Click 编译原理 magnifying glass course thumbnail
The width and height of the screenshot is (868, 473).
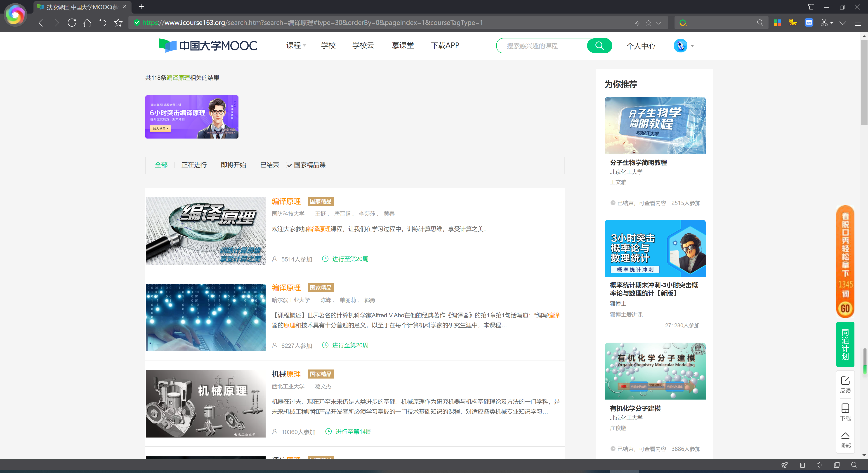(x=205, y=231)
